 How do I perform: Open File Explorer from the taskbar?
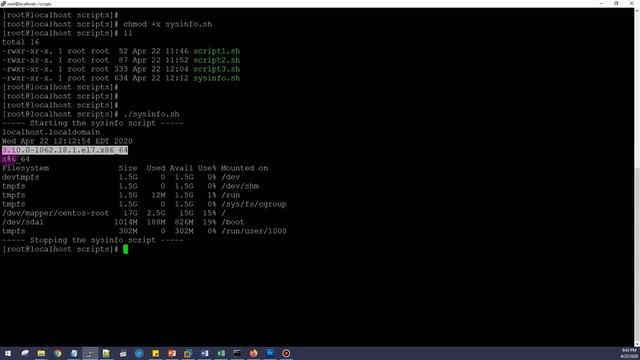click(41, 353)
